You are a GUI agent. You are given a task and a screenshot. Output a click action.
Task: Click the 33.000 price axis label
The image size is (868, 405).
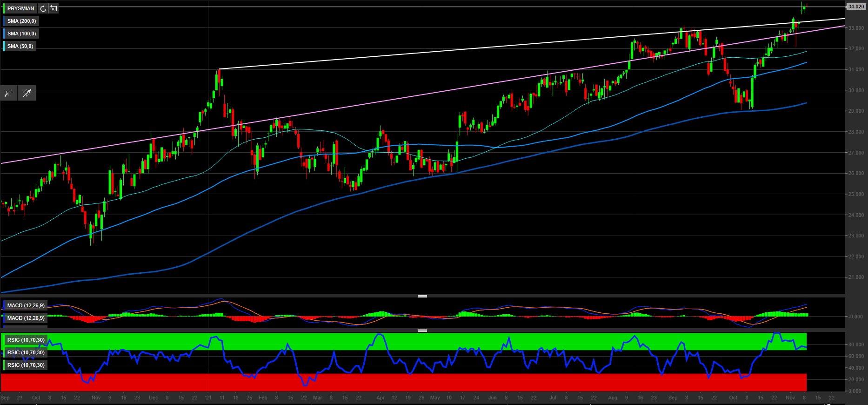856,28
